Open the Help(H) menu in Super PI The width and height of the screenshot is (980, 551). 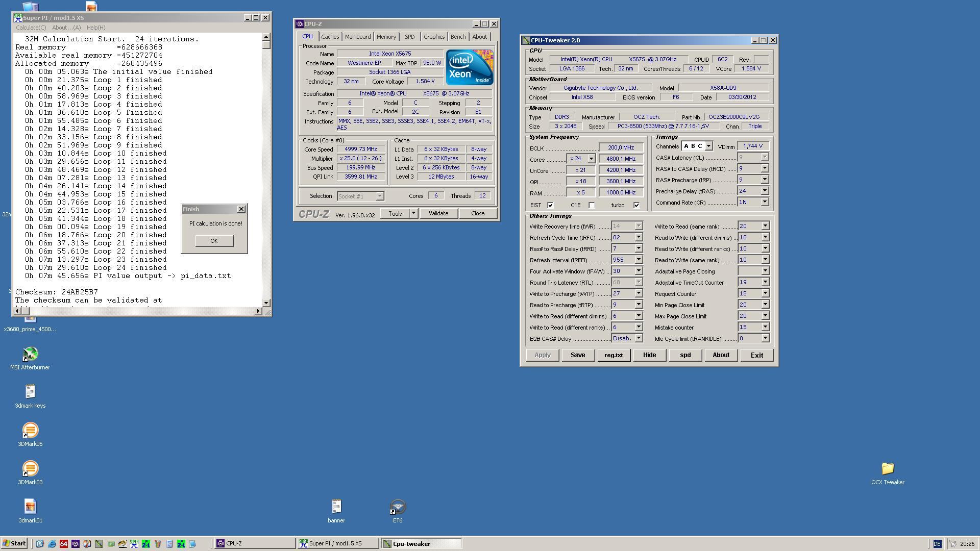[x=96, y=28]
